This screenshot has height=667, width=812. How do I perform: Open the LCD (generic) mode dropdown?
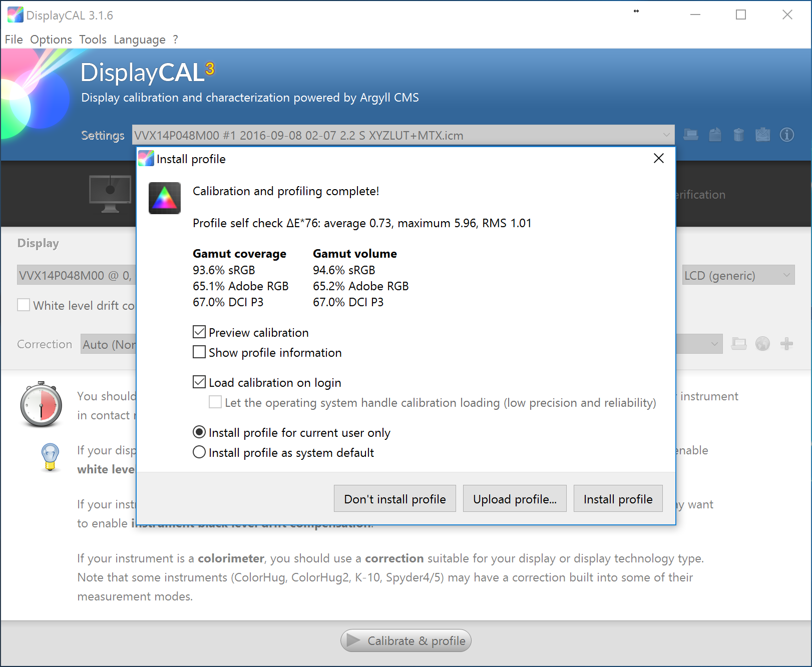point(738,275)
